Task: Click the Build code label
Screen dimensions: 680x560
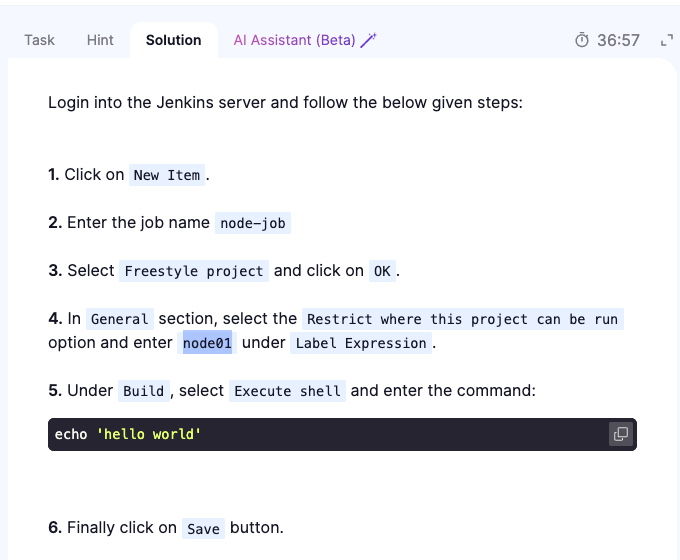Action: coord(144,391)
